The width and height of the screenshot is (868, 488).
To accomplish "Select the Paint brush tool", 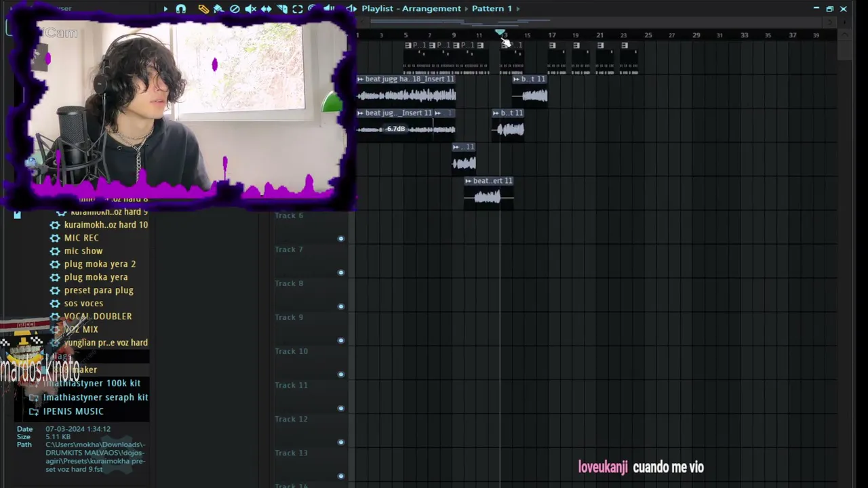I will coord(218,9).
